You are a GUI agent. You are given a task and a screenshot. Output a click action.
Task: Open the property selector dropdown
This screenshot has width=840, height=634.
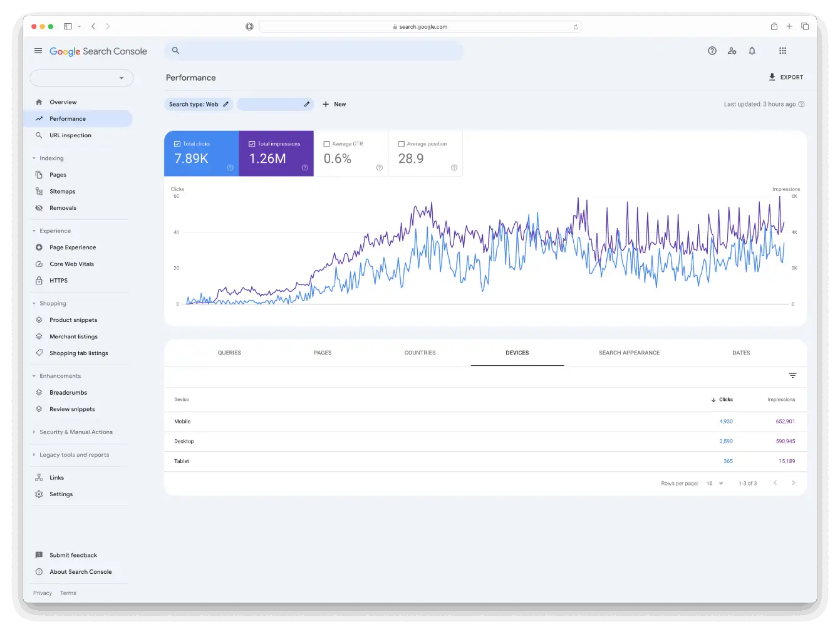[x=81, y=78]
